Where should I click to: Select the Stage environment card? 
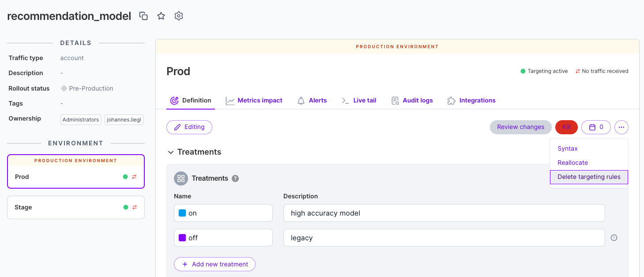coord(76,207)
